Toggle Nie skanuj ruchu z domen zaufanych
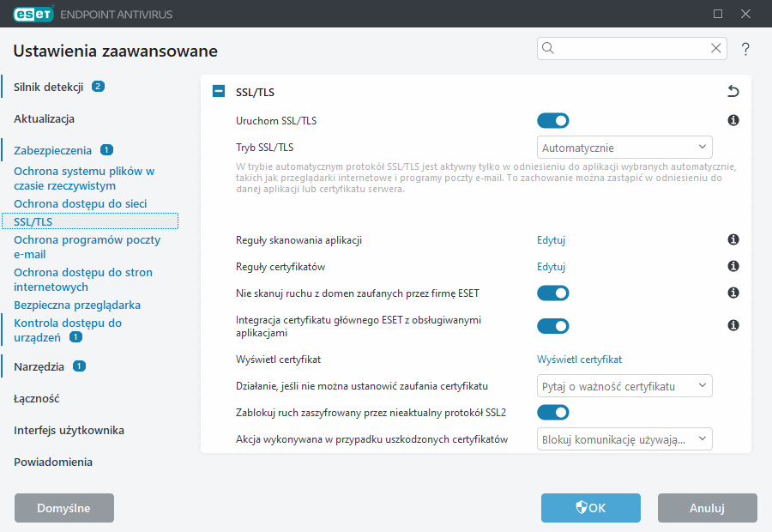The height and width of the screenshot is (532, 772). click(x=553, y=293)
